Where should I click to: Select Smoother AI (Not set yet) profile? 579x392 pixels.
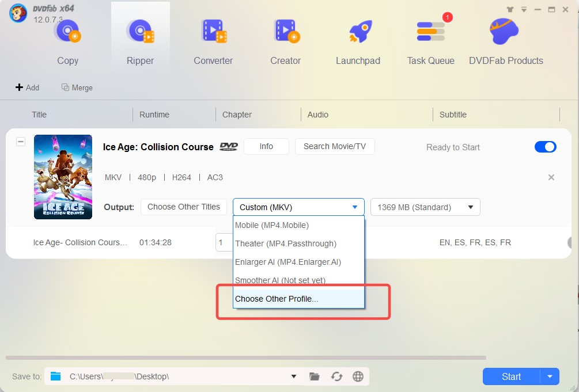pyautogui.click(x=299, y=280)
